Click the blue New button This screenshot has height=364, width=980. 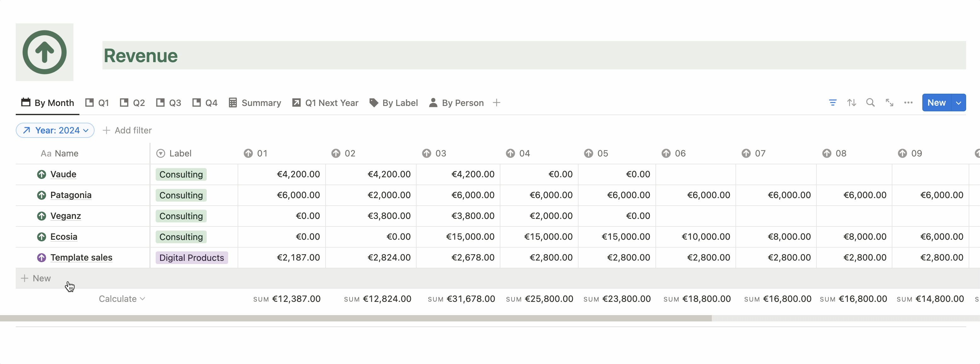click(936, 103)
